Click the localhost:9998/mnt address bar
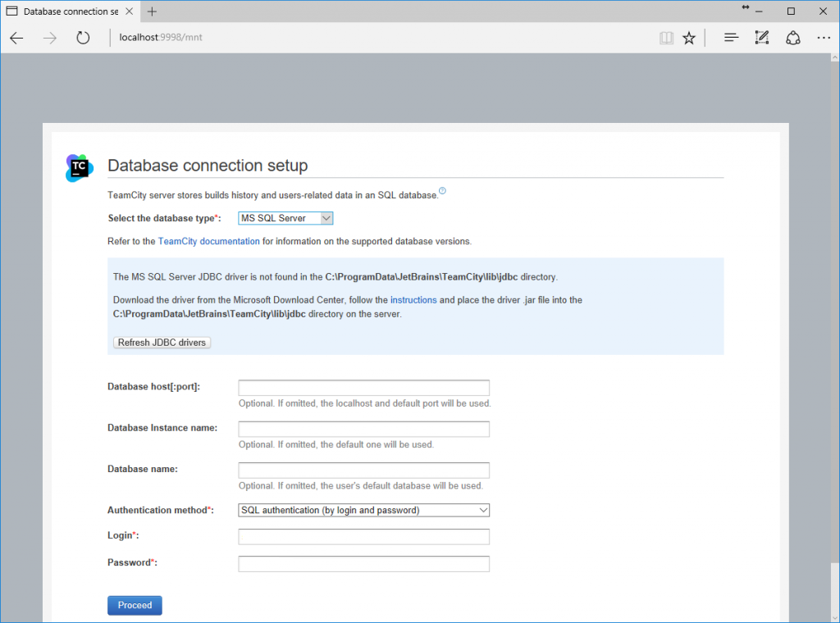840x623 pixels. (161, 38)
